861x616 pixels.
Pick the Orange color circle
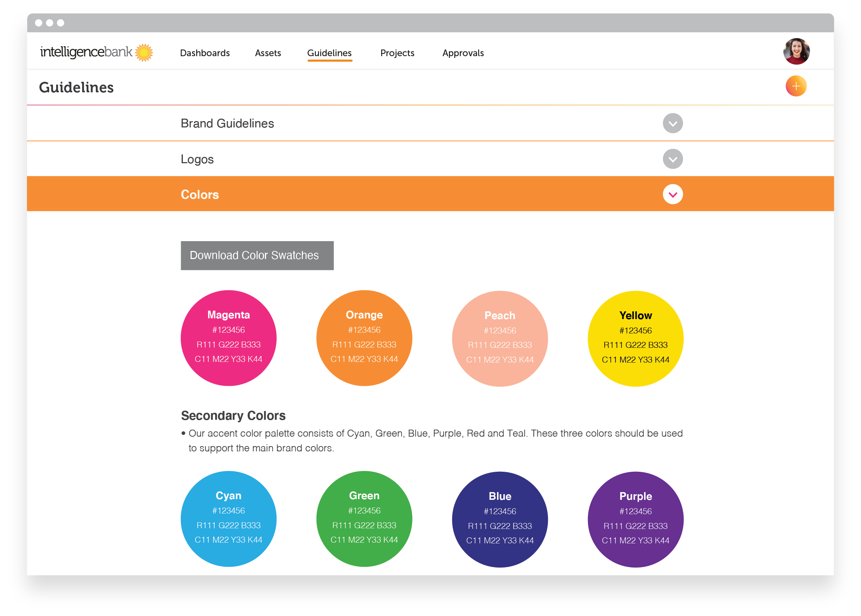pos(364,338)
